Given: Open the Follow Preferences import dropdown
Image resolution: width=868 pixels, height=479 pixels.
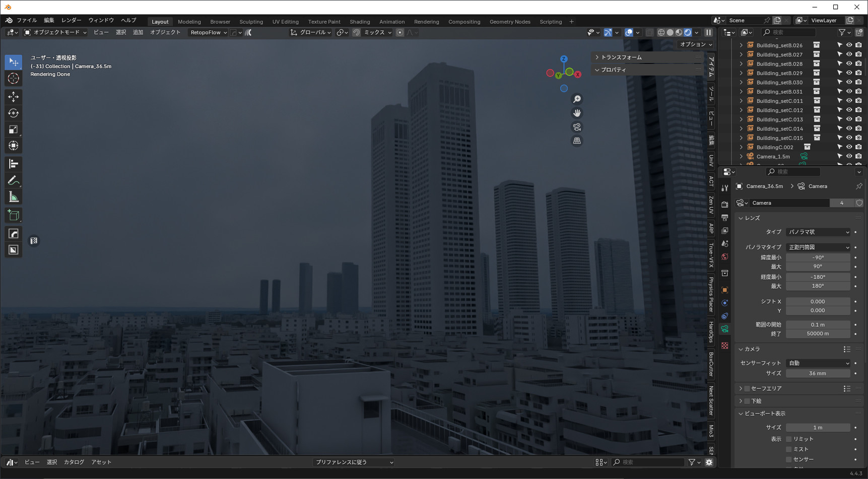Looking at the screenshot, I should tap(354, 462).
